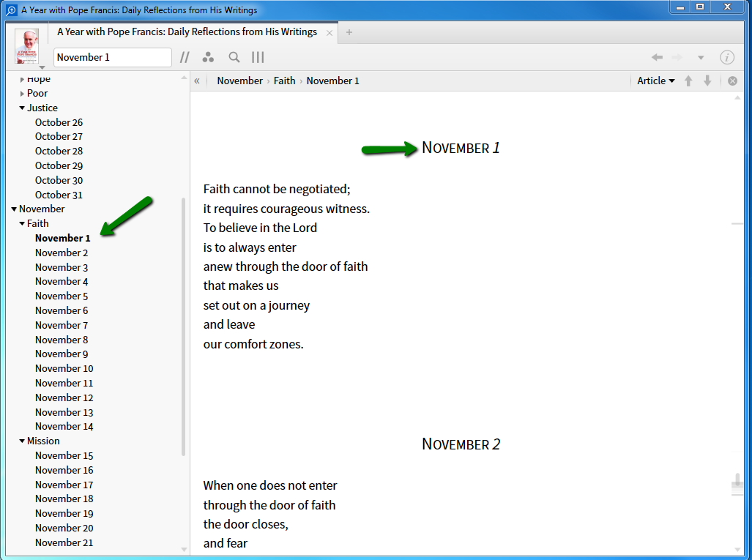Screen dimensions: 752x560
Task: Open the resource information icon
Action: (x=727, y=58)
